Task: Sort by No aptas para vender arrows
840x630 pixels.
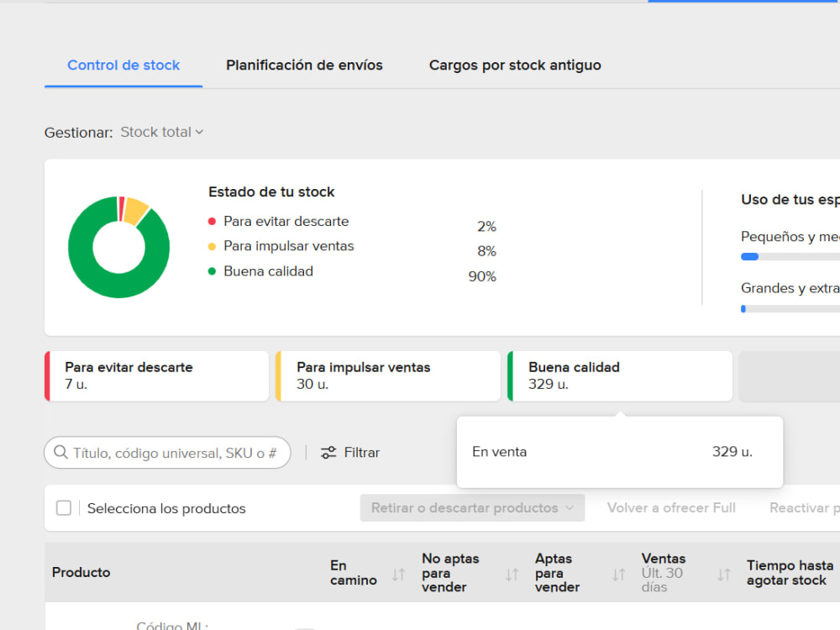Action: point(512,575)
